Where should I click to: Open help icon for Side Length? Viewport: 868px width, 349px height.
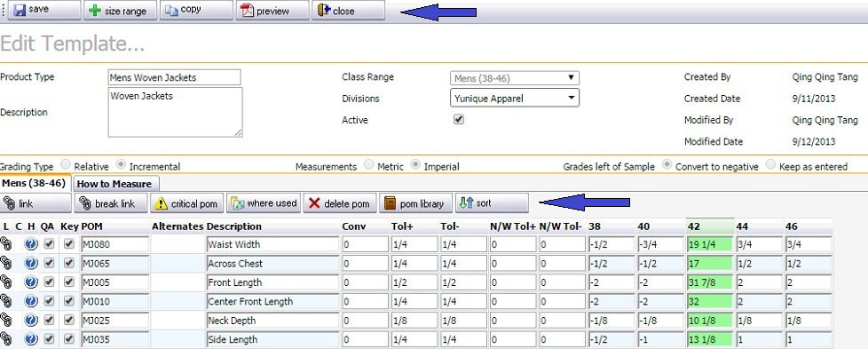click(31, 339)
